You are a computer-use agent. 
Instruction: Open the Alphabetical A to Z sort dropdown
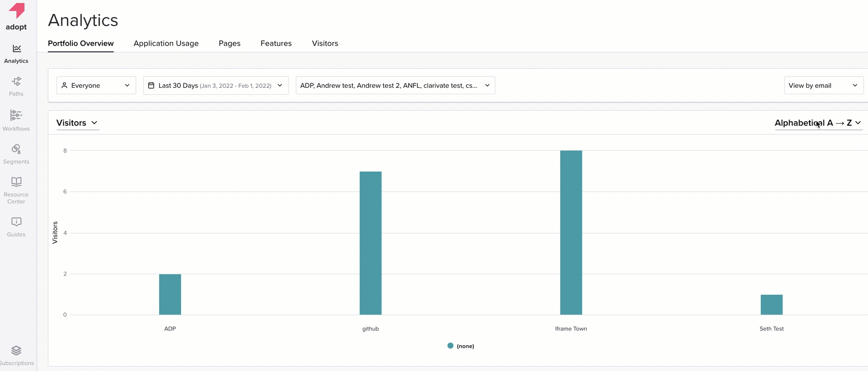tap(818, 123)
